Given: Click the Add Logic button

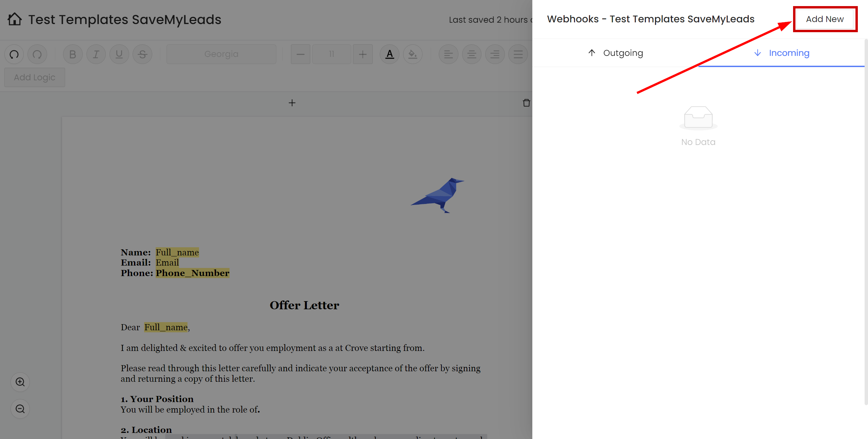Looking at the screenshot, I should (x=35, y=77).
